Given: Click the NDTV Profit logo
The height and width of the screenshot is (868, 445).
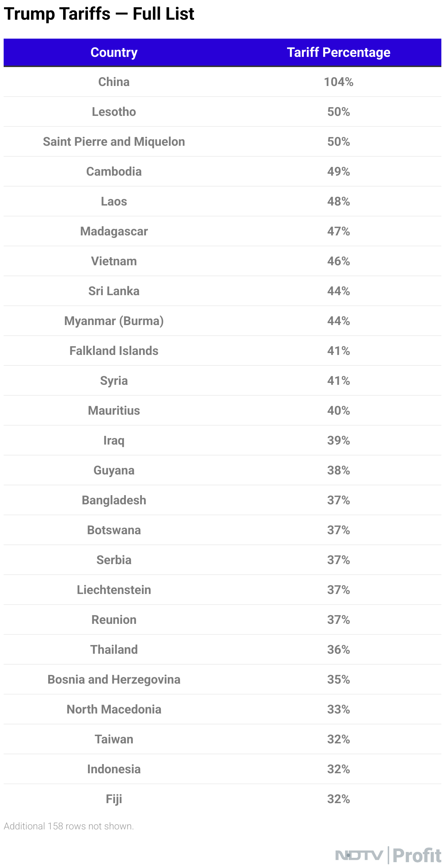Looking at the screenshot, I should point(388,855).
